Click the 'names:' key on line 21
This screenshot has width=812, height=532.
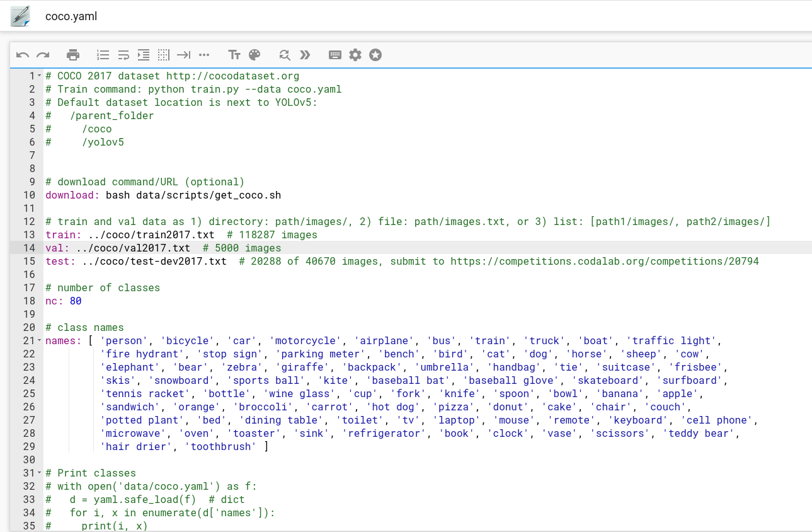click(64, 340)
